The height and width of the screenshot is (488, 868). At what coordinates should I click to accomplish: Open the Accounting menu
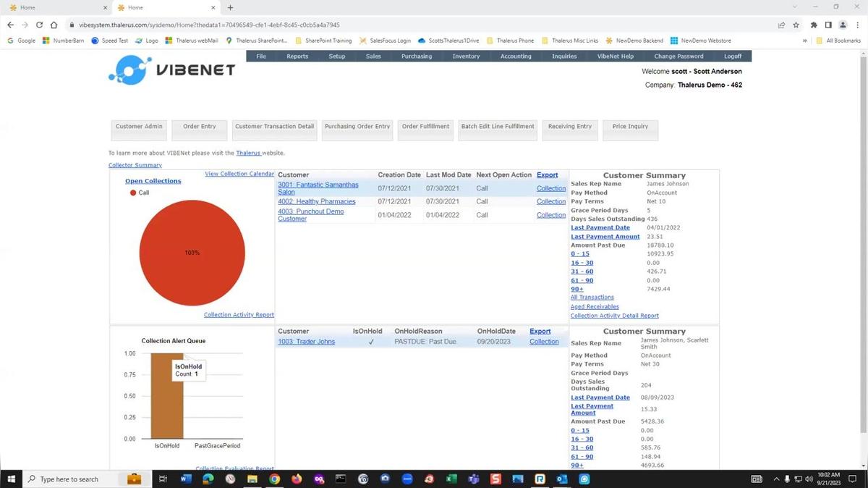(516, 56)
